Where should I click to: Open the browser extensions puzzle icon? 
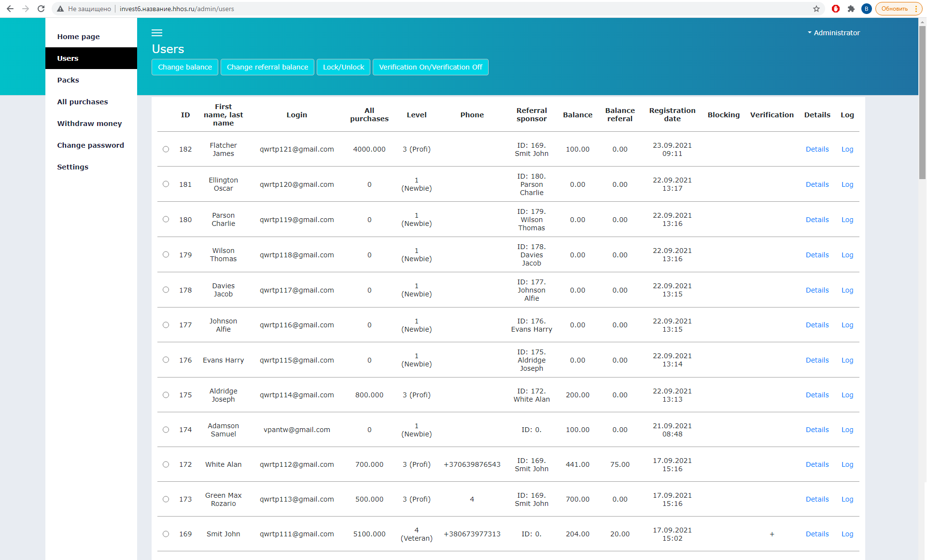point(851,9)
